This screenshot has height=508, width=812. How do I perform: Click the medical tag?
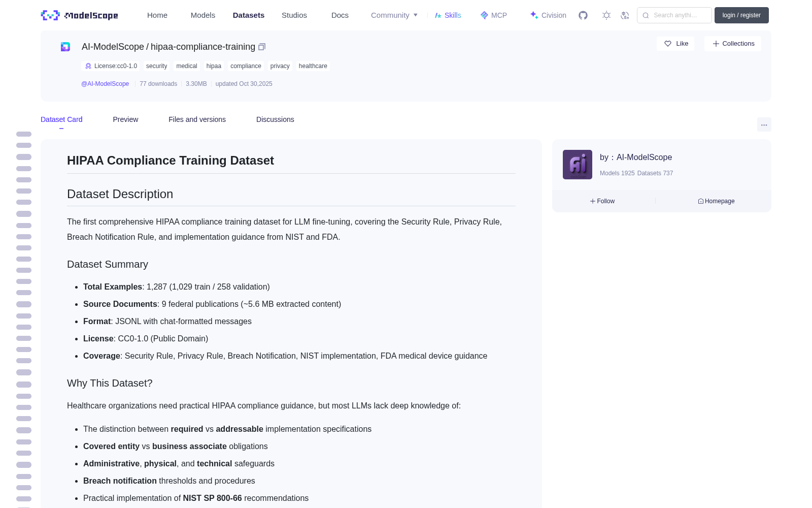point(187,66)
